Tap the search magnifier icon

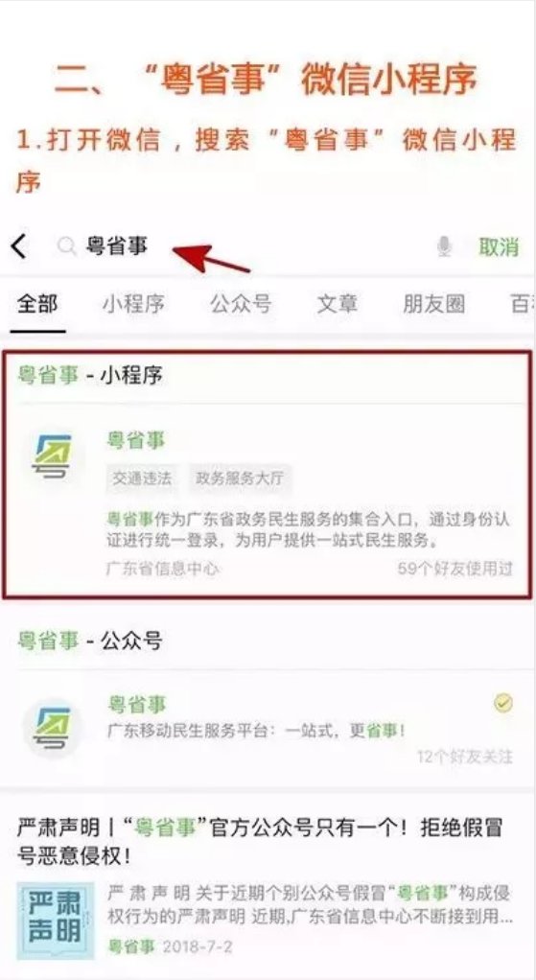coord(67,246)
